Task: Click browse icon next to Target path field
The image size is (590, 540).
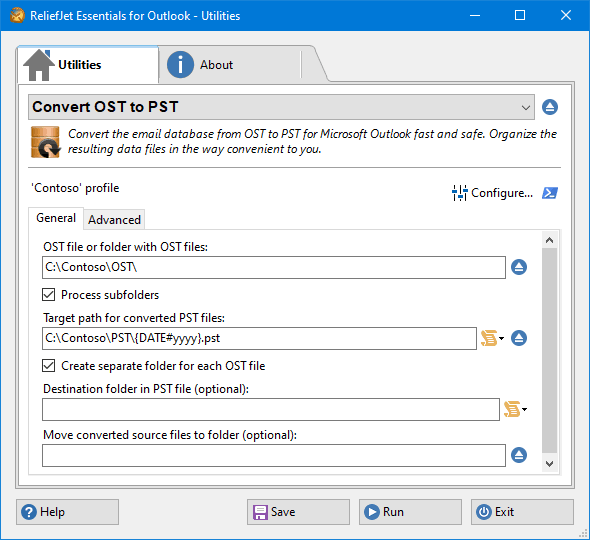Action: point(519,338)
